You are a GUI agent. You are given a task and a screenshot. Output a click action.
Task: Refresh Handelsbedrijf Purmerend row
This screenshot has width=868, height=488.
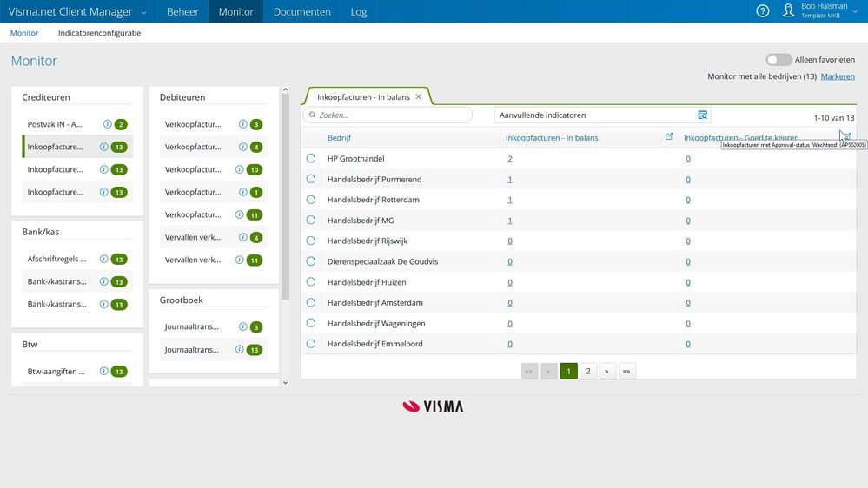[x=310, y=179]
